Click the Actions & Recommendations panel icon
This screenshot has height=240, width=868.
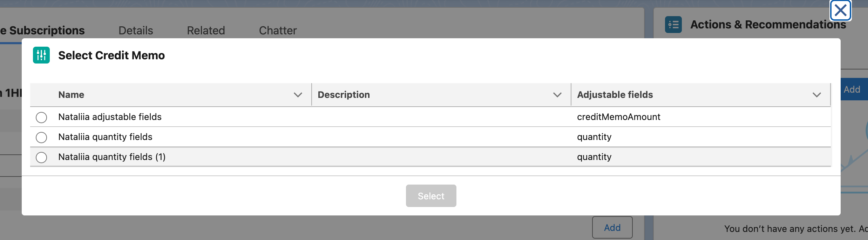(x=673, y=25)
